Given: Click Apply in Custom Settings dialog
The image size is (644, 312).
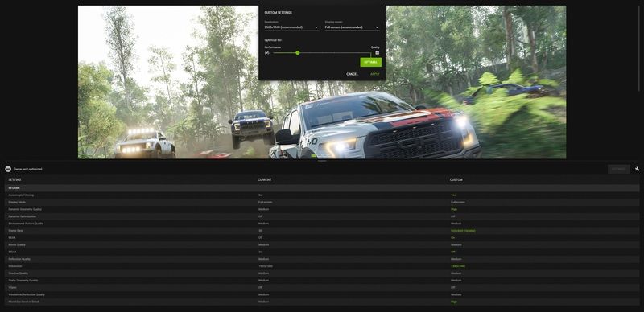Looking at the screenshot, I should tap(374, 74).
